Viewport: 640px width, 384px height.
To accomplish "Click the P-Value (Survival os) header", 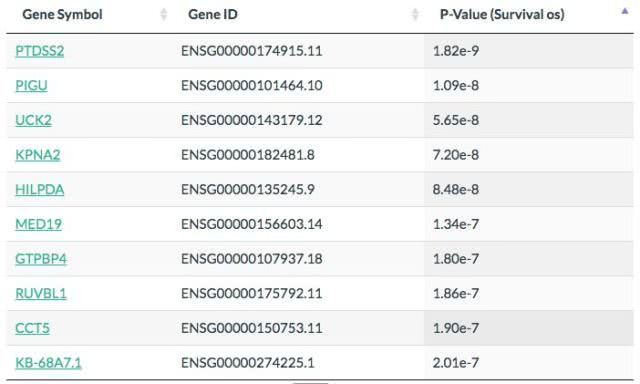I will [x=502, y=14].
